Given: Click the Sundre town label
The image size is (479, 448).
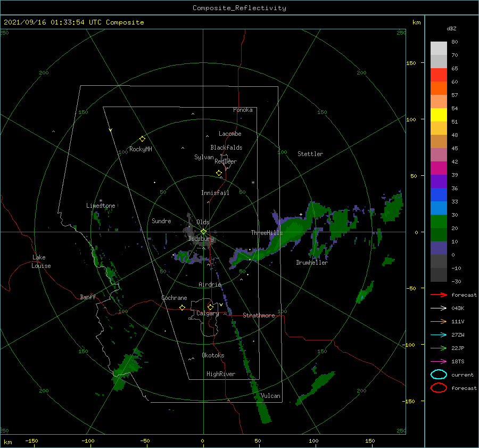Looking at the screenshot, I should 161,221.
